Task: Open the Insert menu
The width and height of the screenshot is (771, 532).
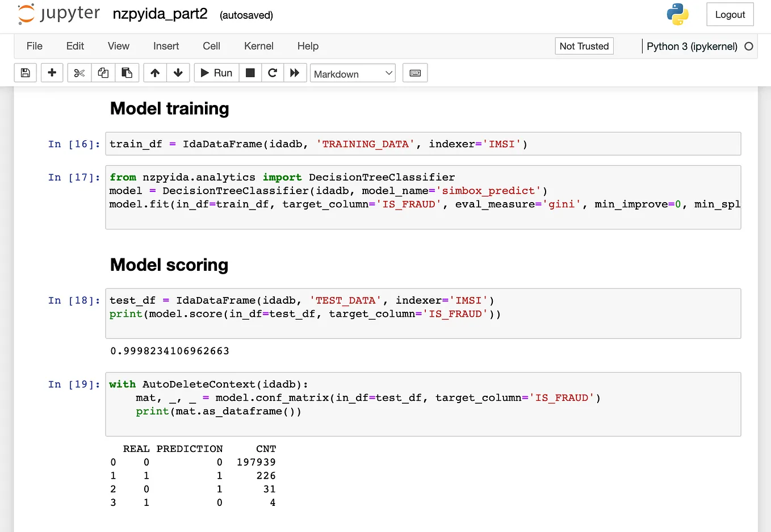Action: click(165, 46)
